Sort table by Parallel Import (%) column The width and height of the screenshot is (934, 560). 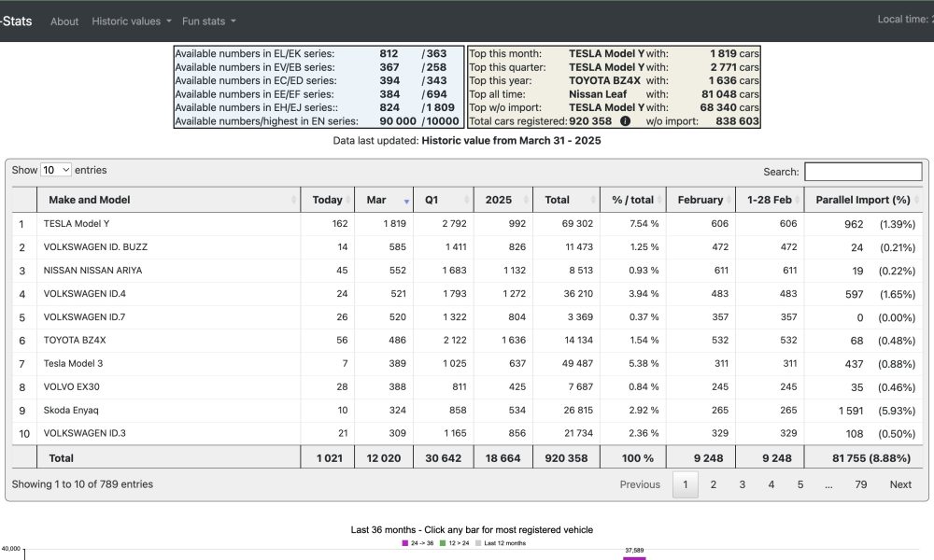point(863,200)
